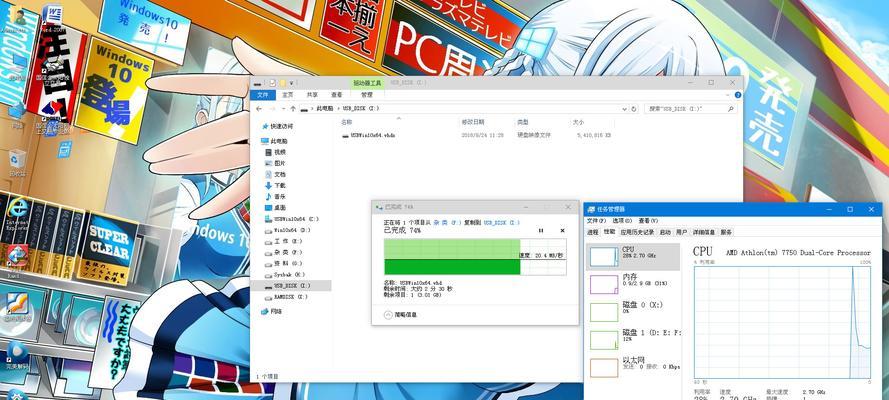Open Task Manager 查看 menu

point(648,220)
